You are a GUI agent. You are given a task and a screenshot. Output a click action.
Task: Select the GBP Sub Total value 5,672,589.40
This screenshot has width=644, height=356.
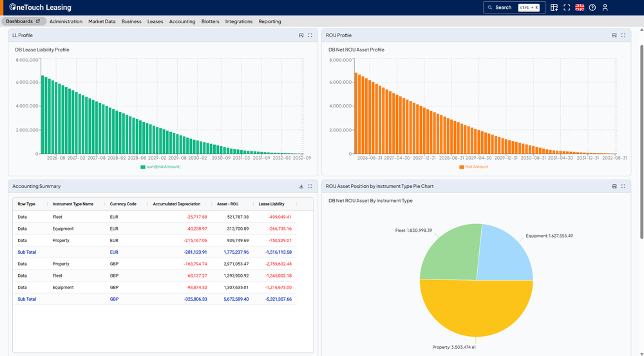236,299
